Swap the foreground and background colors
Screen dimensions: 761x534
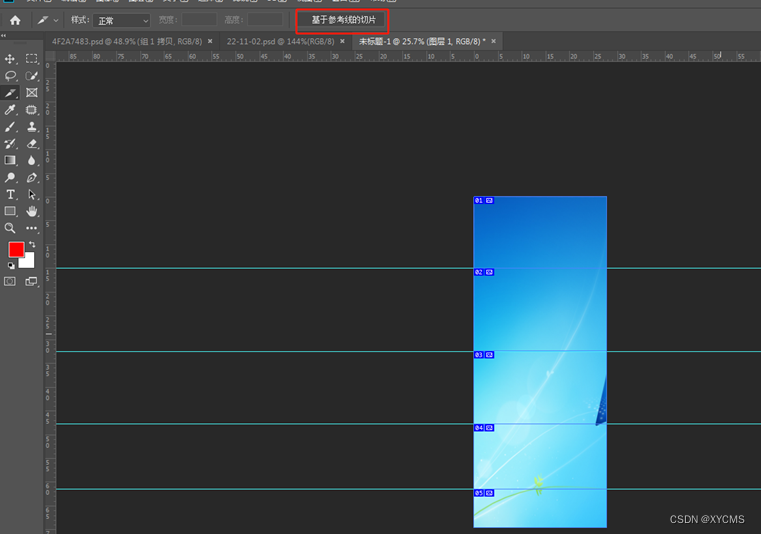point(32,244)
